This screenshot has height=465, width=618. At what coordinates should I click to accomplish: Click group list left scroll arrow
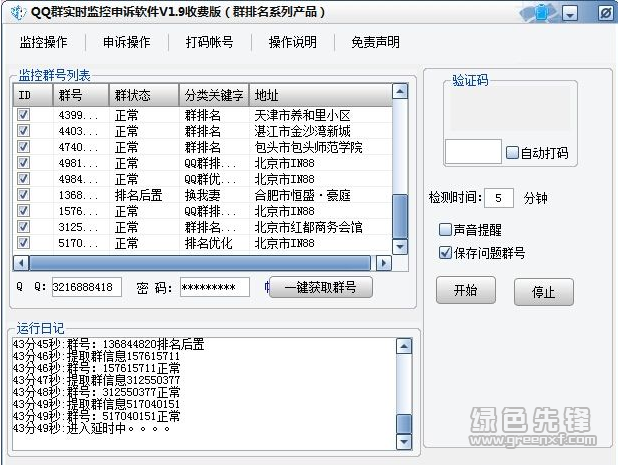(20, 263)
